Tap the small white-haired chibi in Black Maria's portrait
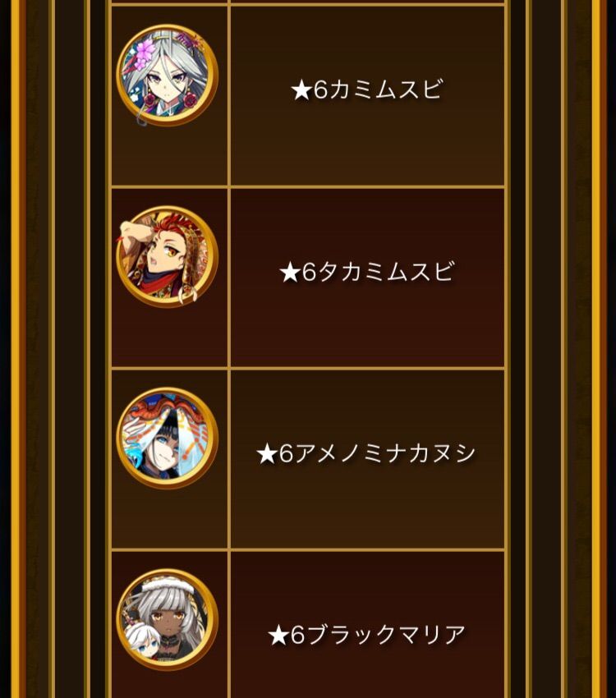 143,640
